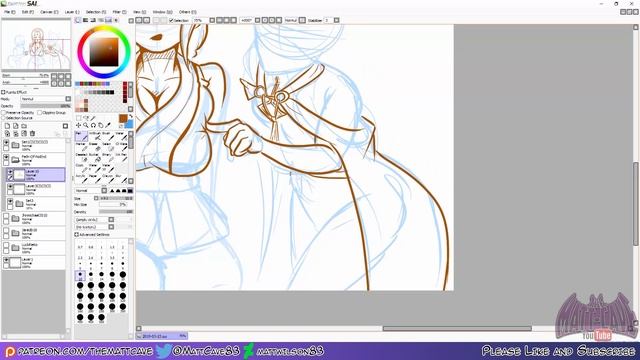The width and height of the screenshot is (640, 360).
Task: Enable the Clipping Group checkbox
Action: tap(40, 112)
